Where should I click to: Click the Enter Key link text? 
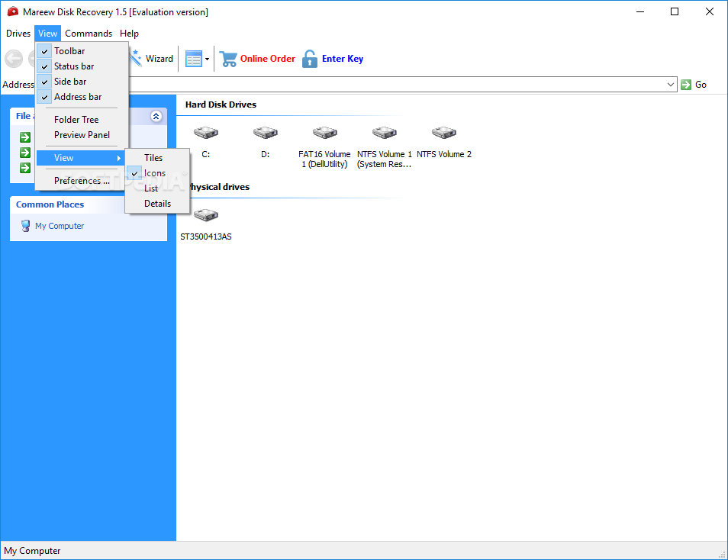tap(343, 59)
